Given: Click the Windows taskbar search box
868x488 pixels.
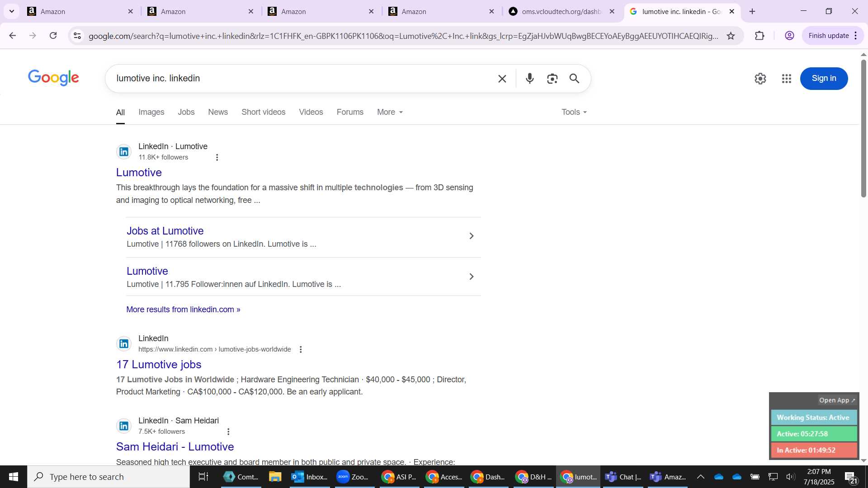Looking at the screenshot, I should [108, 477].
